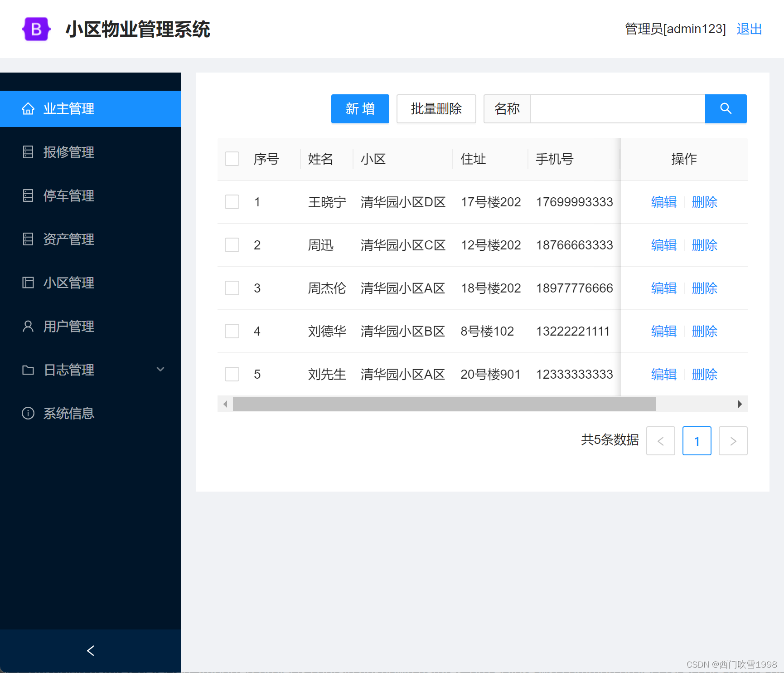784x673 pixels.
Task: Expand the 日志管理 submenu chevron
Action: click(160, 370)
